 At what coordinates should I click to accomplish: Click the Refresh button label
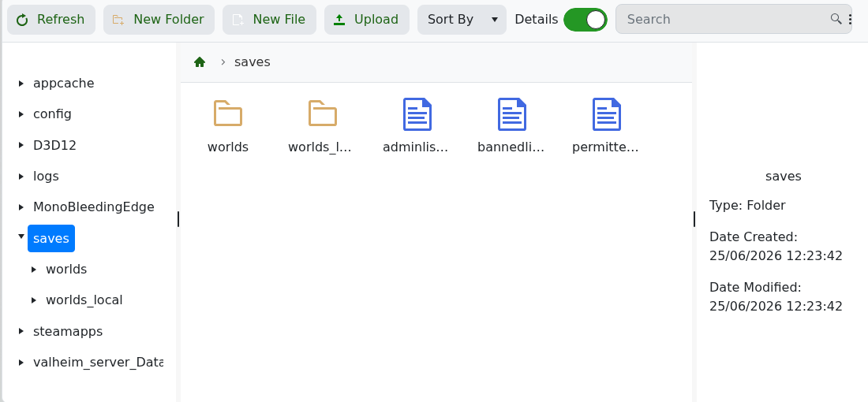coord(61,20)
